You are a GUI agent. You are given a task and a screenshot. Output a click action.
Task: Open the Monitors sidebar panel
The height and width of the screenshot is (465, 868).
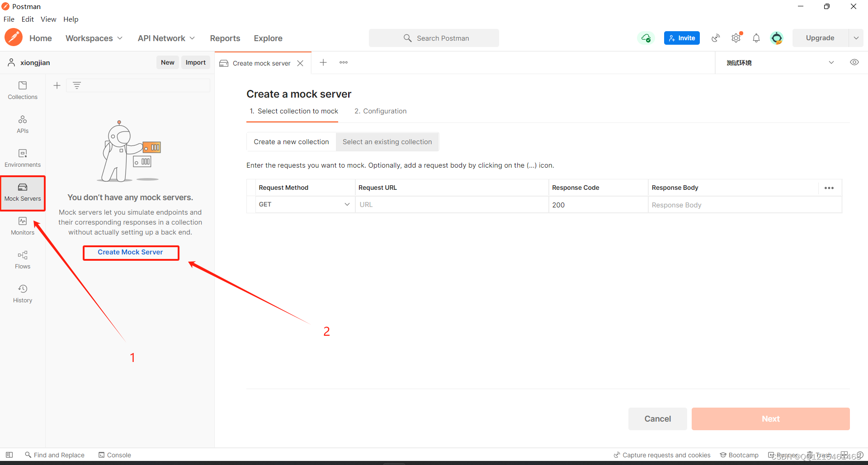click(x=23, y=226)
